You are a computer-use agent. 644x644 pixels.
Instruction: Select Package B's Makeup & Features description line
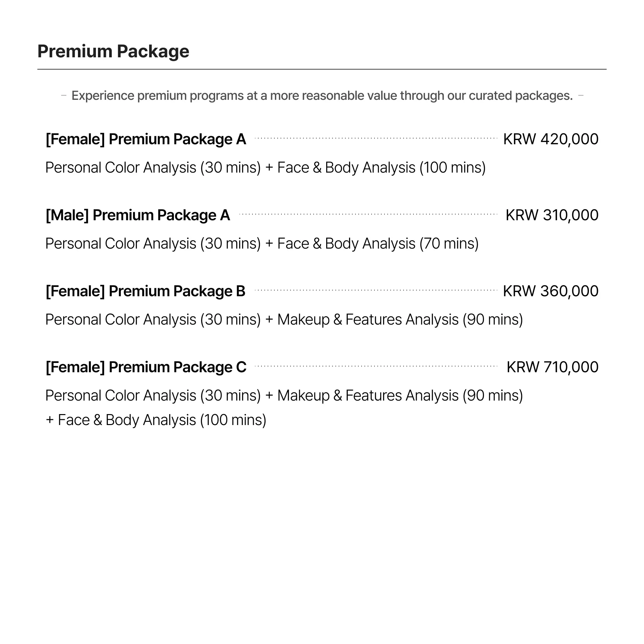(x=284, y=319)
